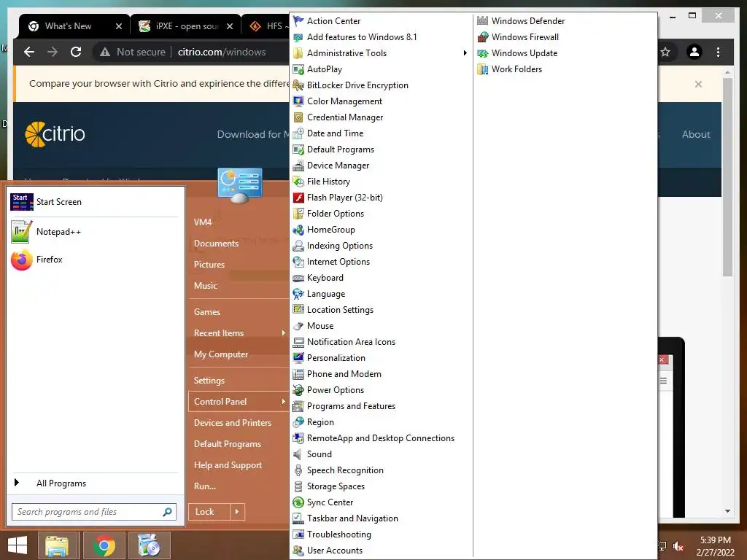This screenshot has width=747, height=560.
Task: Open Games in start menu
Action: point(206,312)
